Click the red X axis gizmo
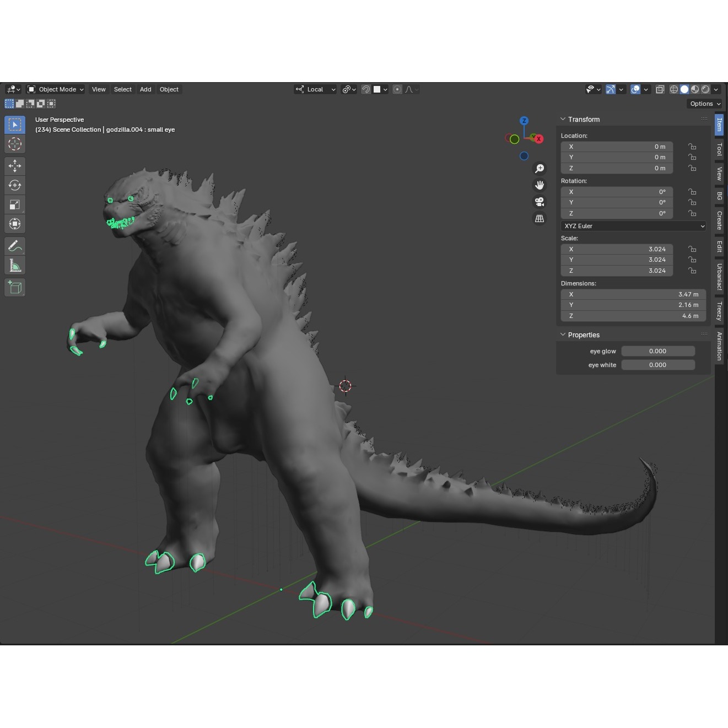 [538, 139]
